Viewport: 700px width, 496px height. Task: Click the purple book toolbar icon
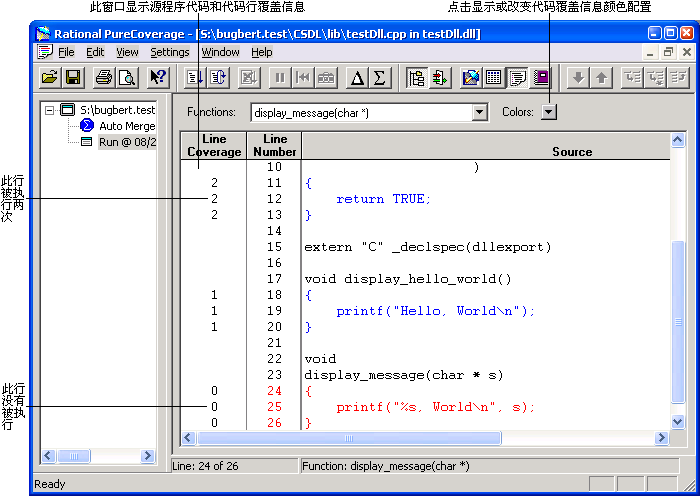pos(541,78)
